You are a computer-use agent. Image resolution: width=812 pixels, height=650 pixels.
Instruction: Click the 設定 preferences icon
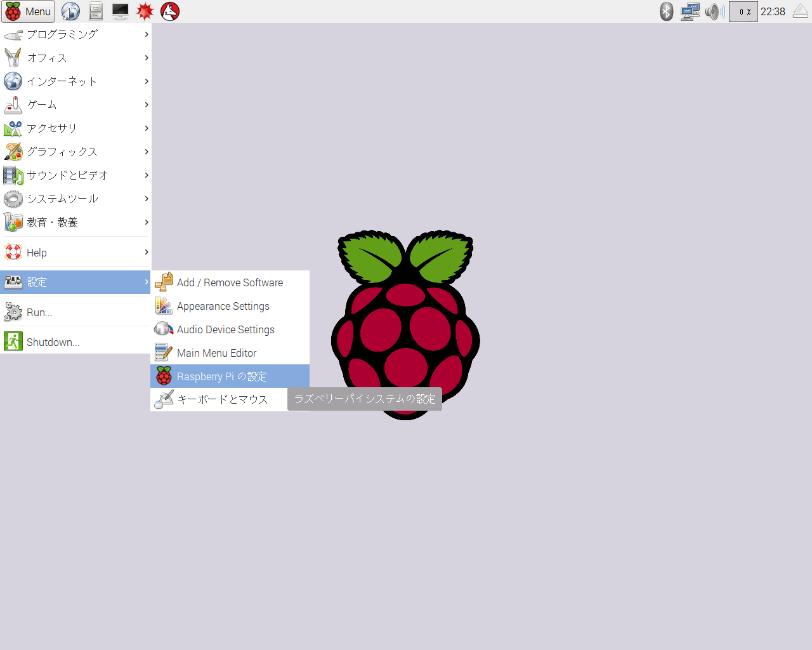pyautogui.click(x=13, y=282)
